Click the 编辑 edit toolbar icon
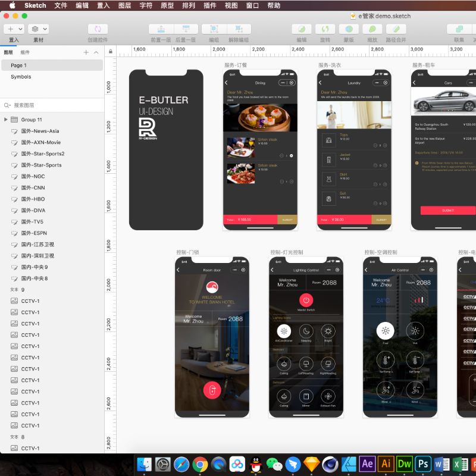 (302, 29)
